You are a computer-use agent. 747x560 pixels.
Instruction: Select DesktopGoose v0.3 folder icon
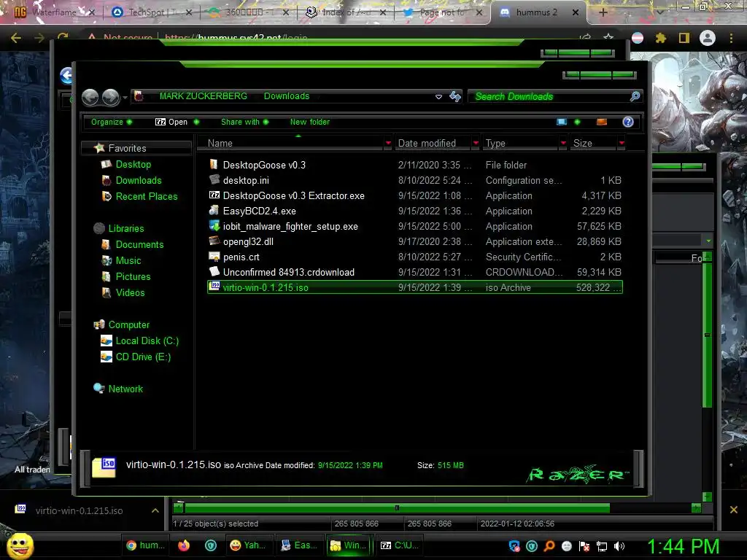click(x=214, y=165)
